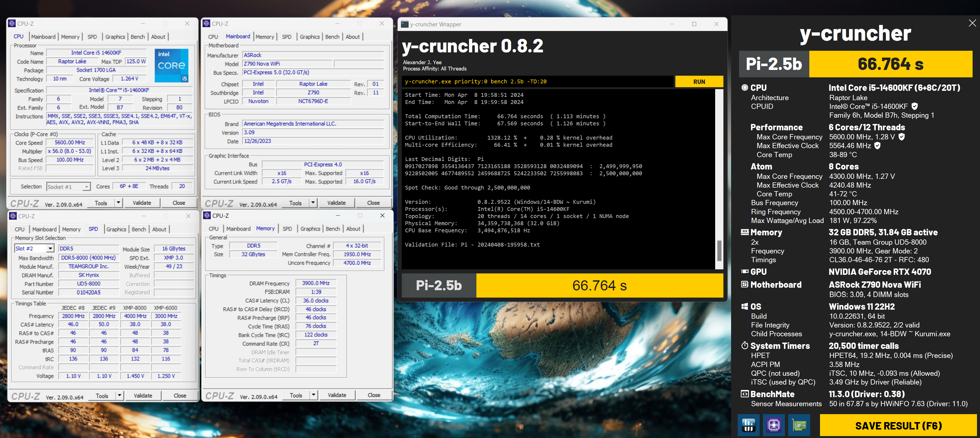The image size is (980, 438).
Task: Click the Close button in the CPU-Z SPD window
Action: point(180,395)
